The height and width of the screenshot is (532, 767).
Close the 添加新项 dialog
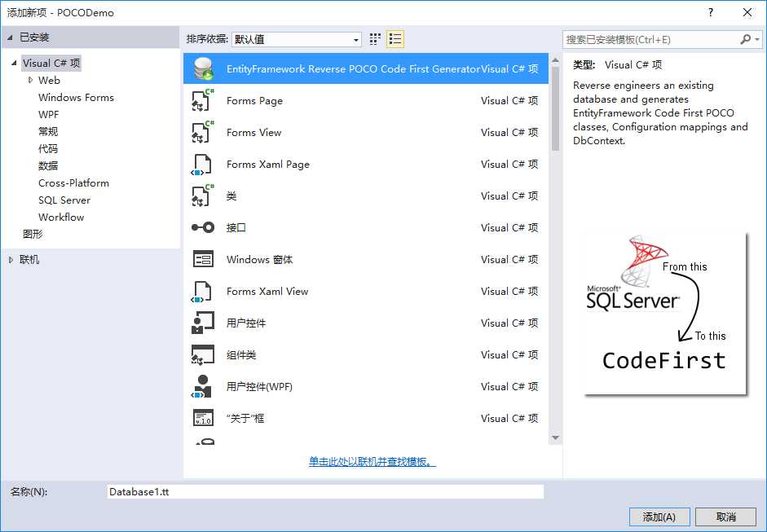pyautogui.click(x=747, y=12)
